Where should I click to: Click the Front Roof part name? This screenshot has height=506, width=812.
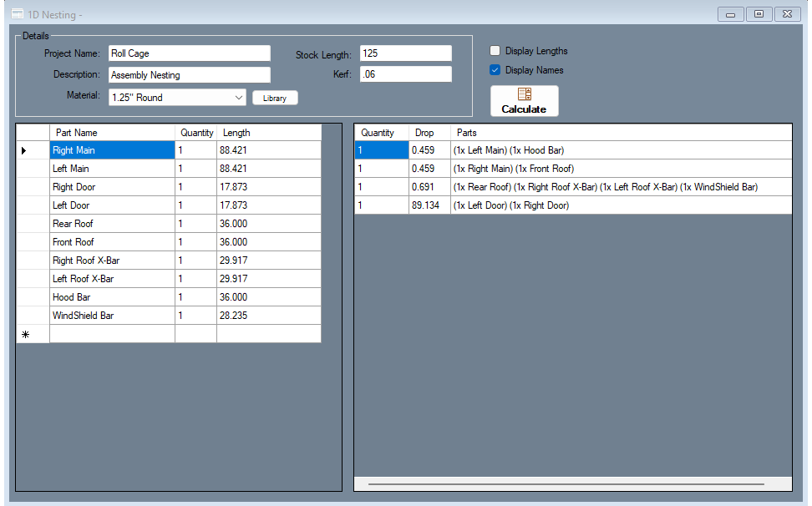[113, 242]
